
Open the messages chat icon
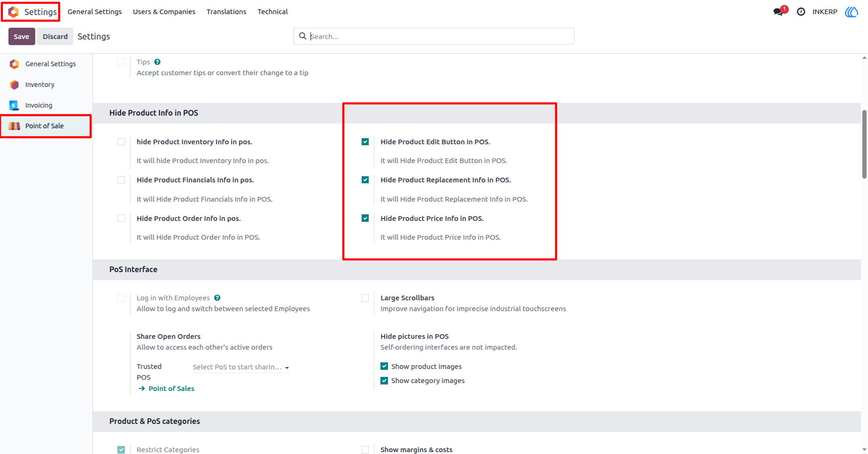pyautogui.click(x=778, y=11)
